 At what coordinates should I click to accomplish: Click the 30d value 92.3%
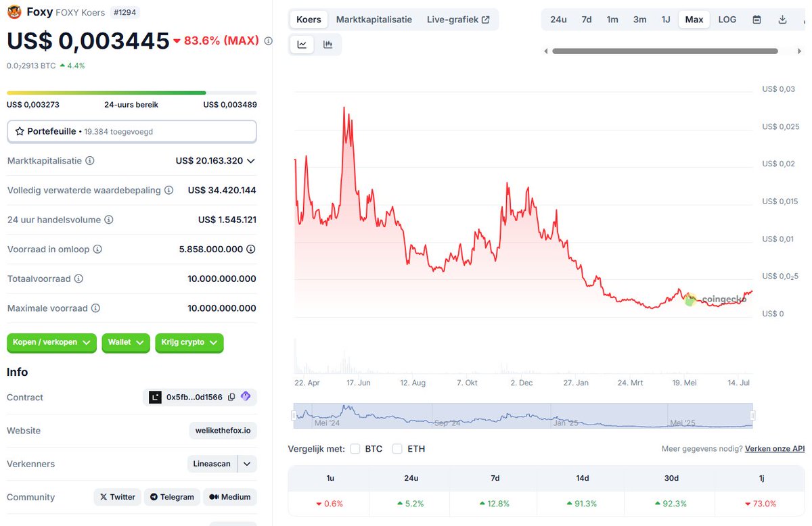671,504
